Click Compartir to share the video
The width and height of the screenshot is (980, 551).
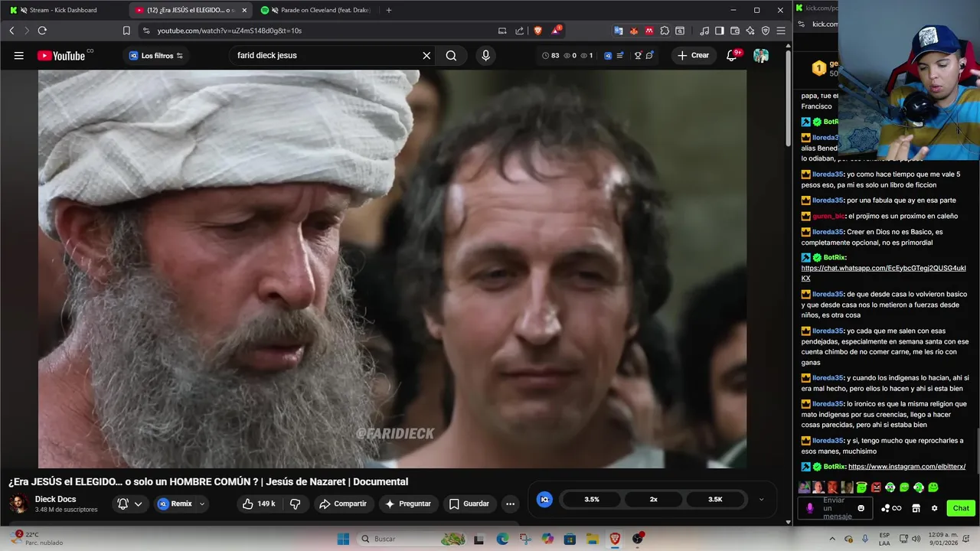coord(343,504)
